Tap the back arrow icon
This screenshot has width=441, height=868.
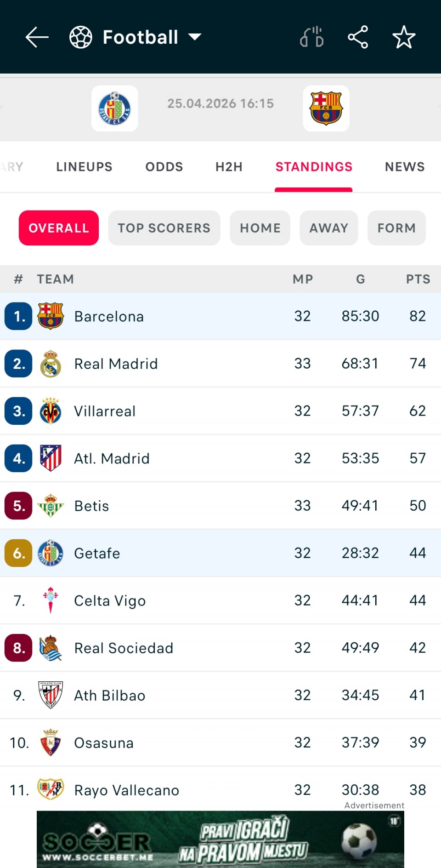point(37,37)
